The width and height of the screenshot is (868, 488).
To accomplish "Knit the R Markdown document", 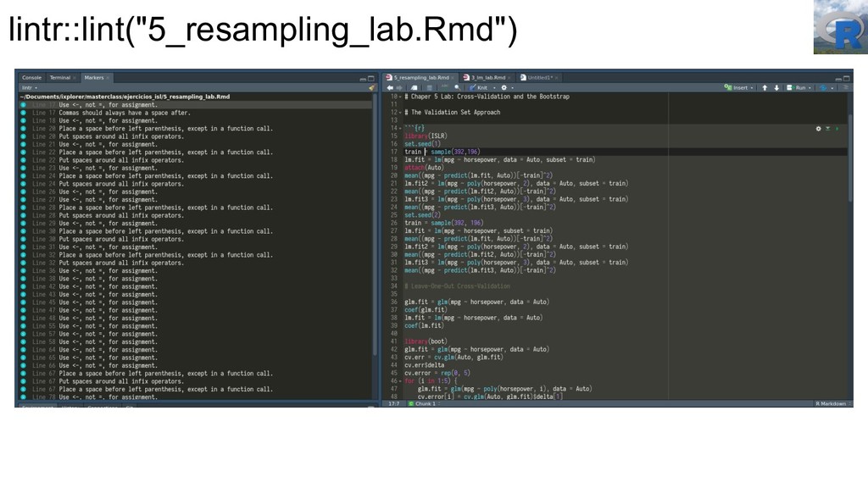I will pyautogui.click(x=479, y=87).
